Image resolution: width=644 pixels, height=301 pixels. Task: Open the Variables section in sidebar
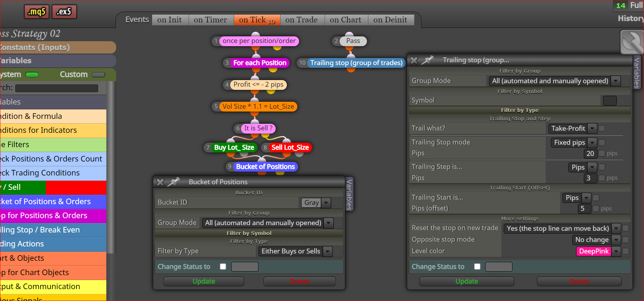(x=58, y=61)
